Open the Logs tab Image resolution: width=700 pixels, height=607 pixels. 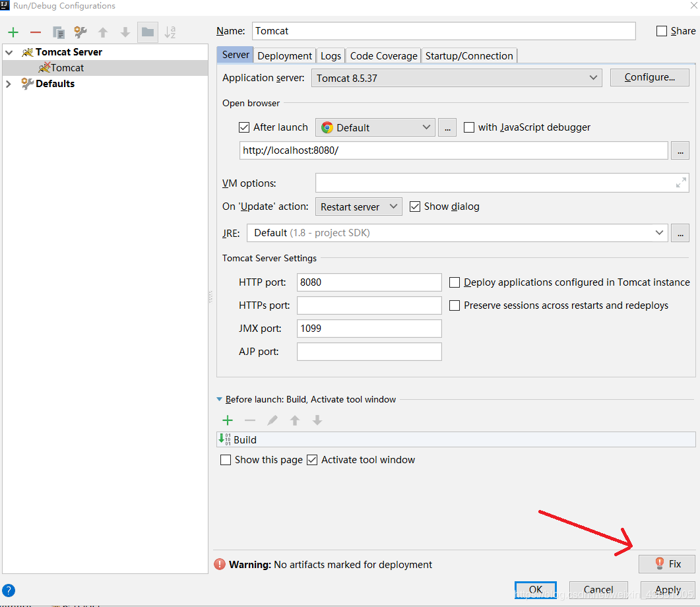click(x=331, y=56)
